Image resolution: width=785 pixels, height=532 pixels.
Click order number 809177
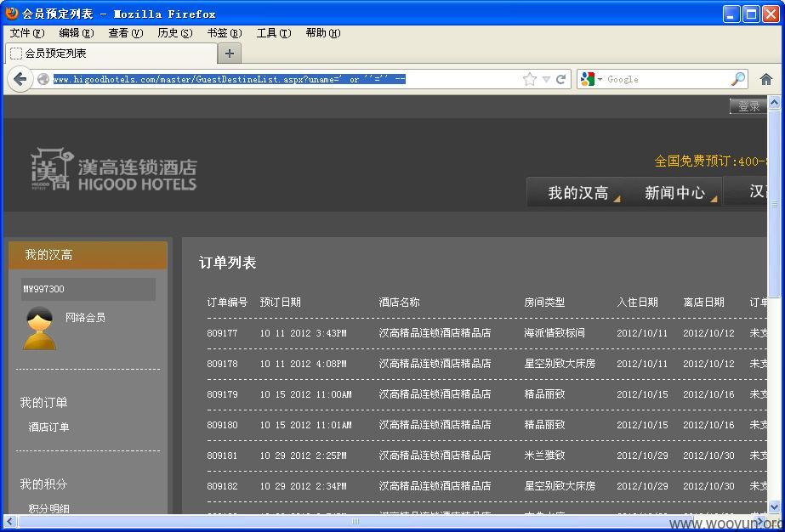[222, 333]
